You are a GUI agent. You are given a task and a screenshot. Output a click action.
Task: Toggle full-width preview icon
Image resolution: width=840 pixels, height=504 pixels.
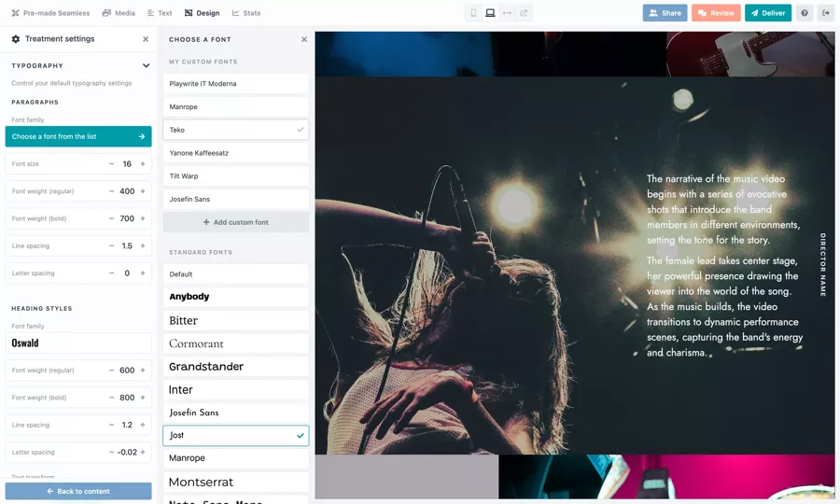[x=507, y=13]
